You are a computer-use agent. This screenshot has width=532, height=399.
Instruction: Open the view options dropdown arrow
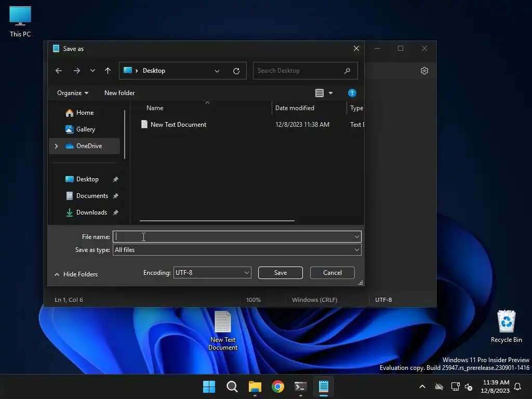tap(330, 93)
